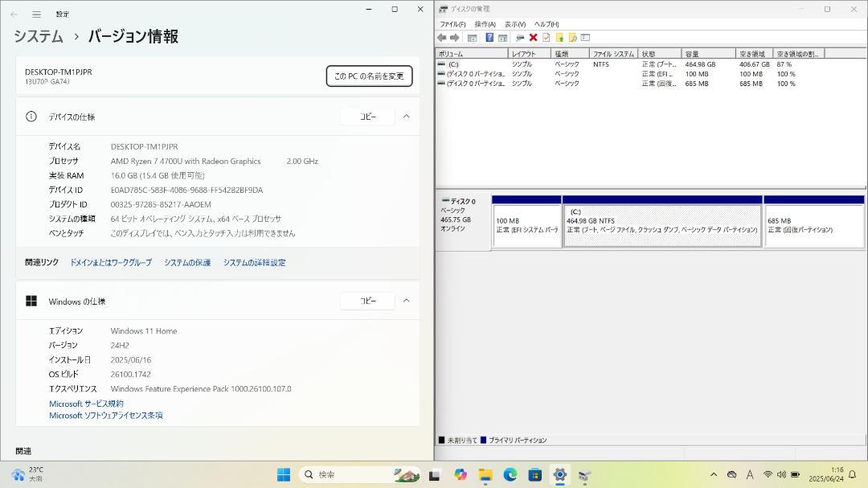
Task: Open the Windows Start button on taskbar
Action: click(284, 474)
